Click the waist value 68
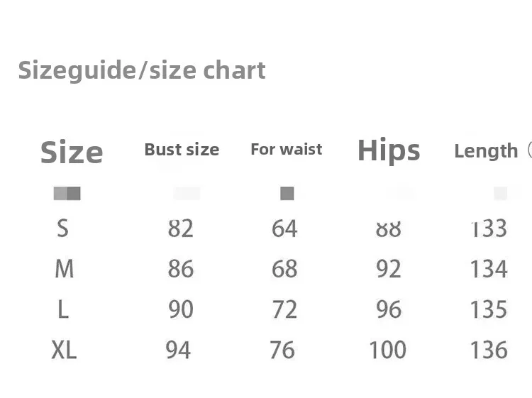This screenshot has width=532, height=398. (x=284, y=269)
